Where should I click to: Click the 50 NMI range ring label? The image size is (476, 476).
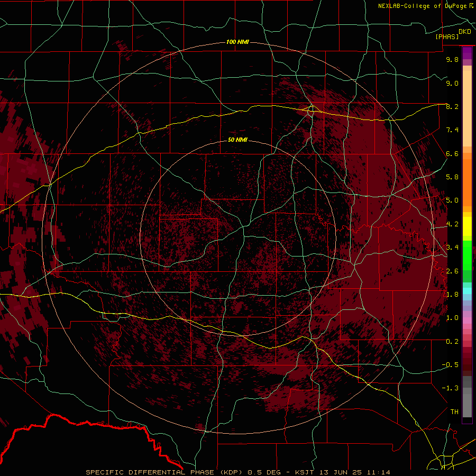click(x=237, y=140)
